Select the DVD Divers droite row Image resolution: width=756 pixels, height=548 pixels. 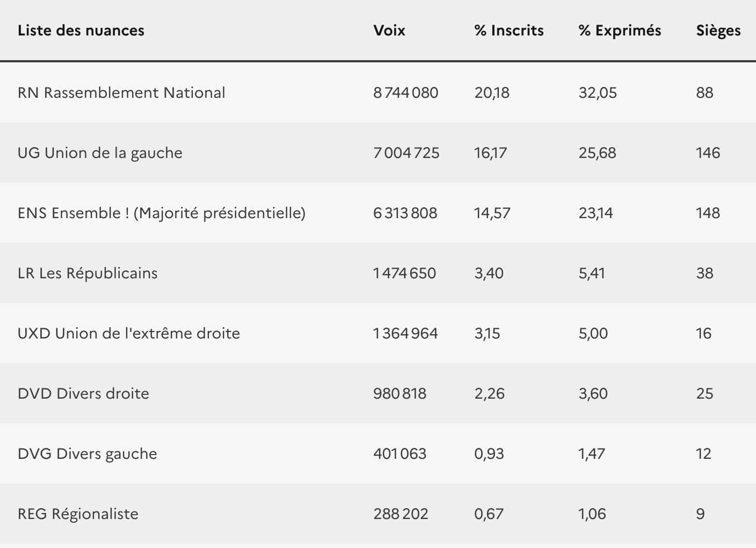point(83,394)
